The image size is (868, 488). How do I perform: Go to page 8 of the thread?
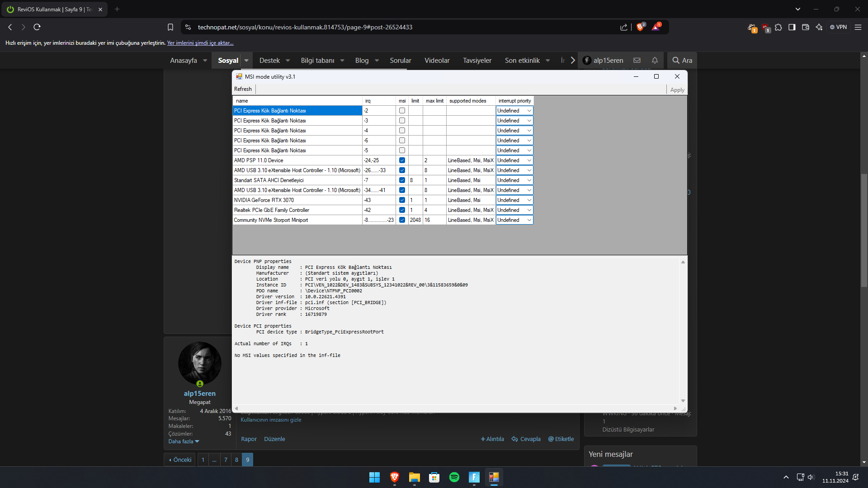coord(236,460)
